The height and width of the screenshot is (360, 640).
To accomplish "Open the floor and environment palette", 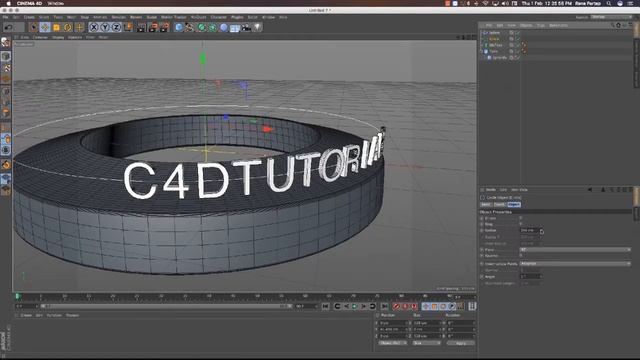I will [235, 27].
